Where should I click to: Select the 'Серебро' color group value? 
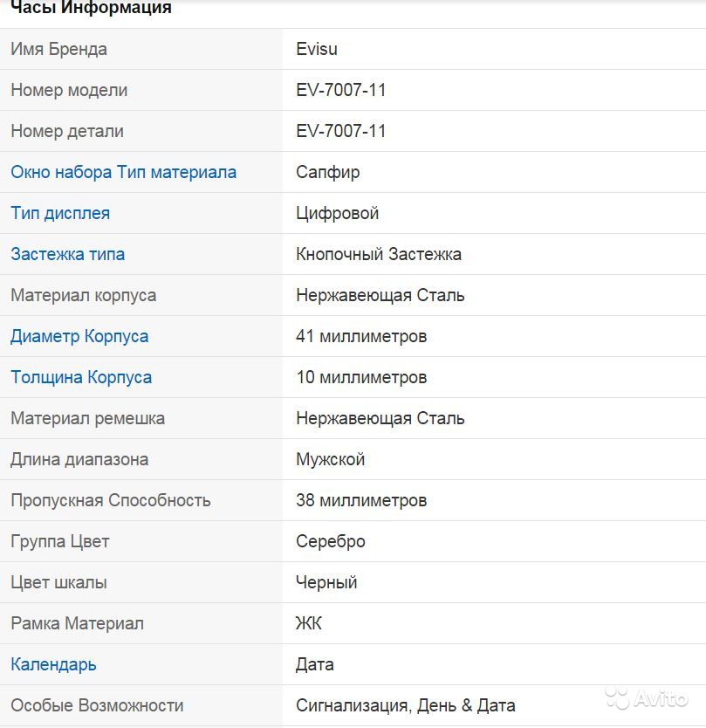[331, 541]
